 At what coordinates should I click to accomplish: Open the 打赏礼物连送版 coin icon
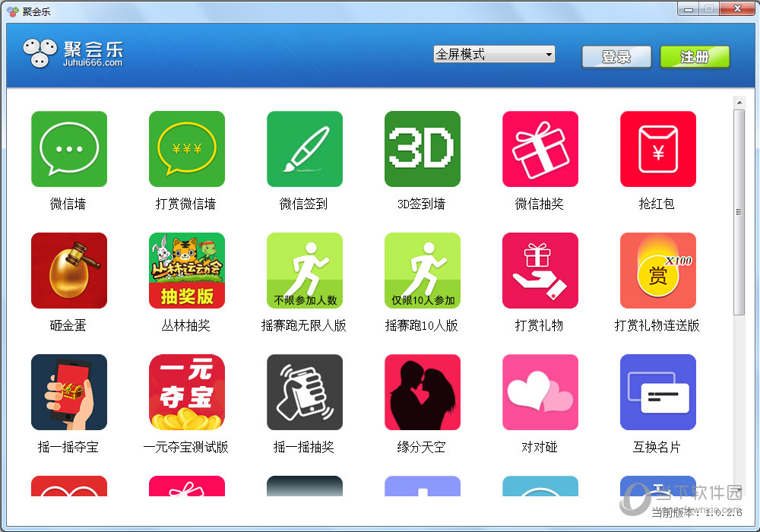pyautogui.click(x=658, y=271)
